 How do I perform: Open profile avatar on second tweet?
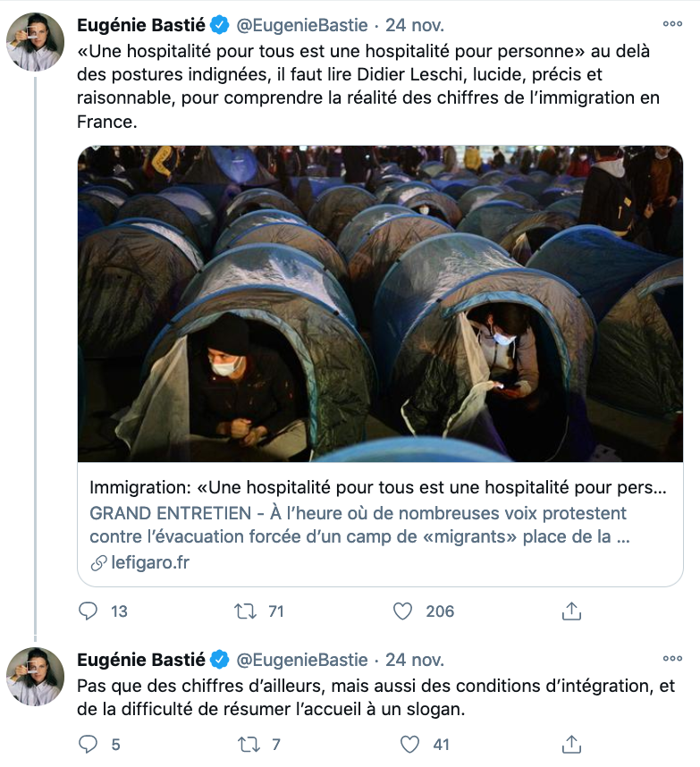pyautogui.click(x=35, y=677)
